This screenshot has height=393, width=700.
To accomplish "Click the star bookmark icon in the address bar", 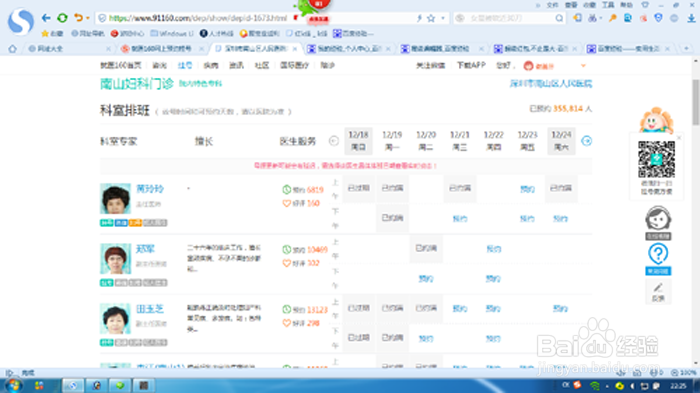I will click(431, 18).
